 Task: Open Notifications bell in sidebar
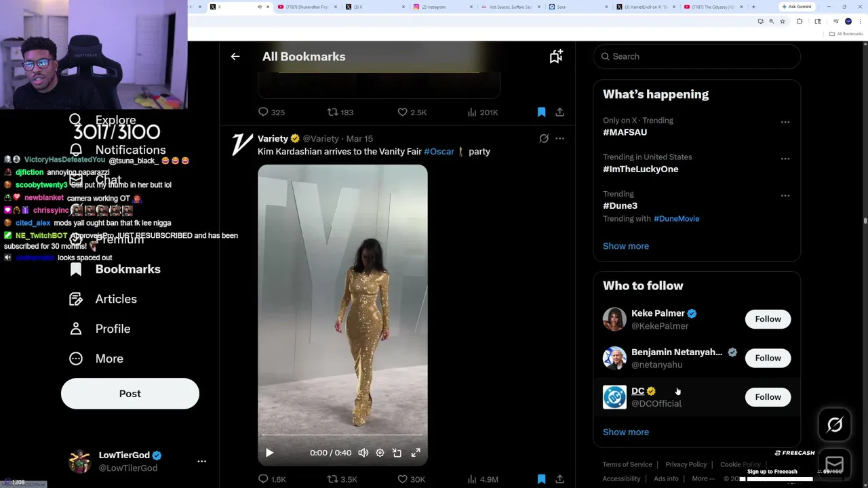(76, 150)
